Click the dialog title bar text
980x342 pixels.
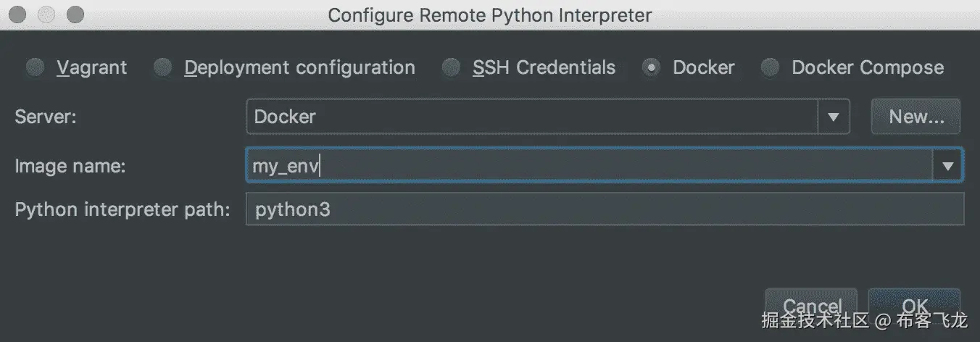coord(490,14)
